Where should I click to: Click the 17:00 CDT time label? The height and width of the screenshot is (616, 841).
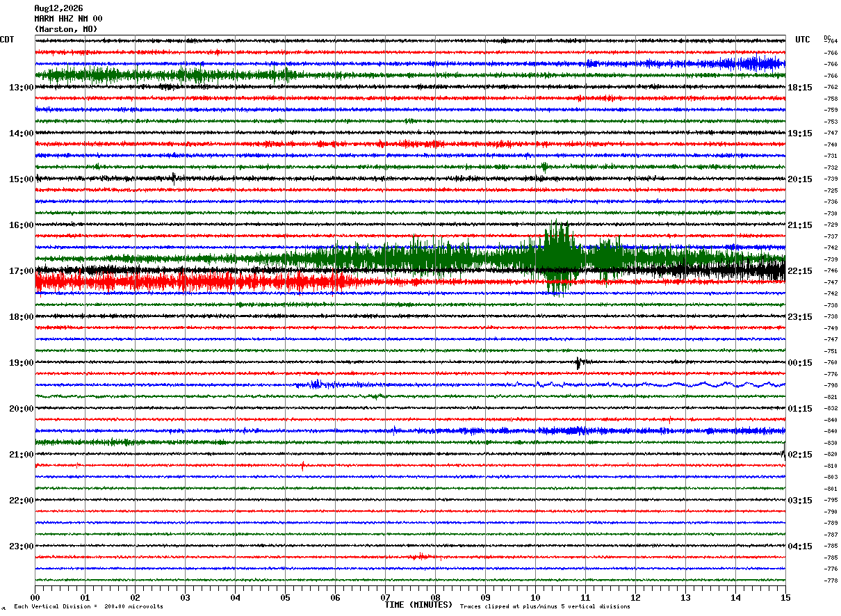pos(22,271)
